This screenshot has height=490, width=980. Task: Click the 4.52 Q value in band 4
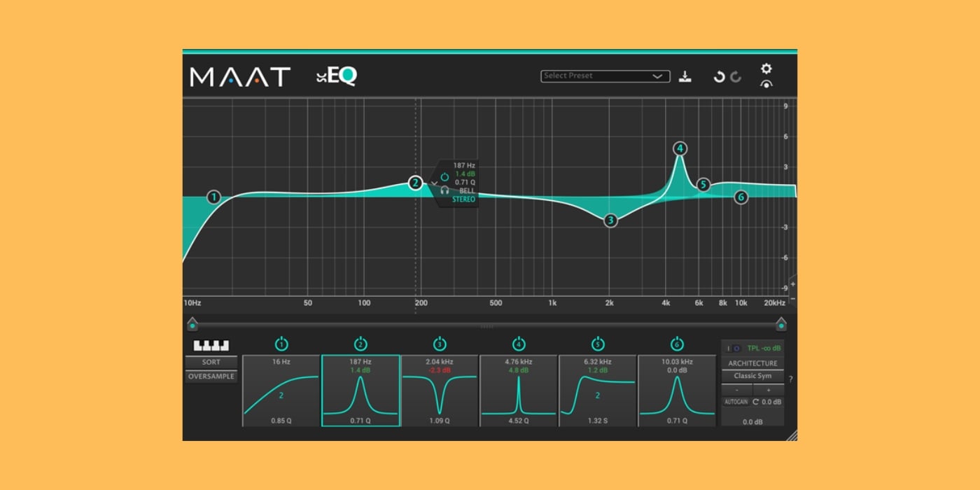(x=519, y=421)
